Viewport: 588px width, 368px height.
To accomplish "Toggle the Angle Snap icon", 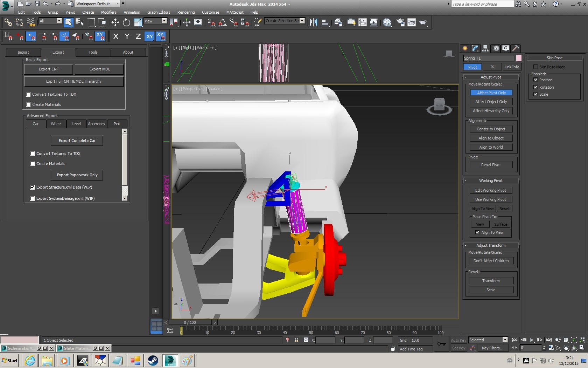I will [222, 22].
